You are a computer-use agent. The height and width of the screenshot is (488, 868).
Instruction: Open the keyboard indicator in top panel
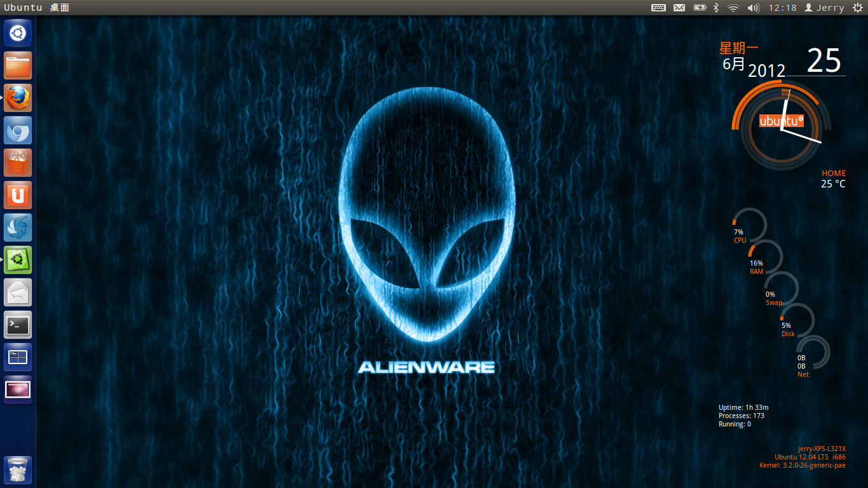click(658, 8)
